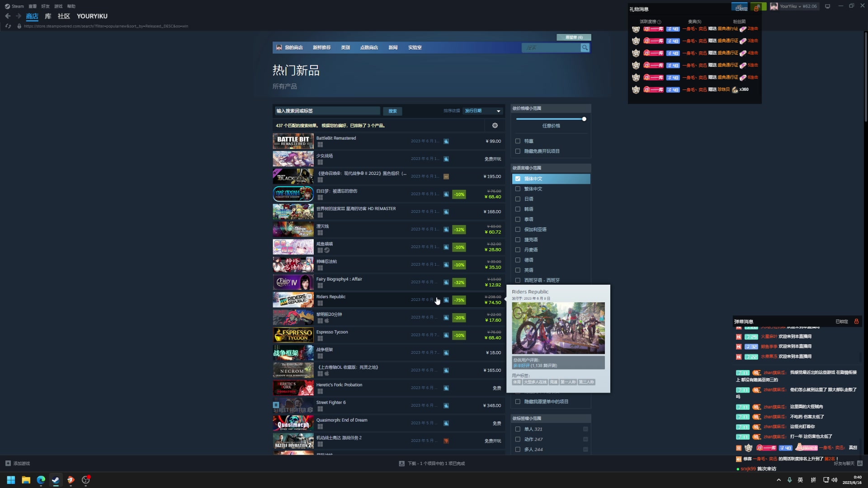
Task: Switch to the 库 tab
Action: (48, 16)
